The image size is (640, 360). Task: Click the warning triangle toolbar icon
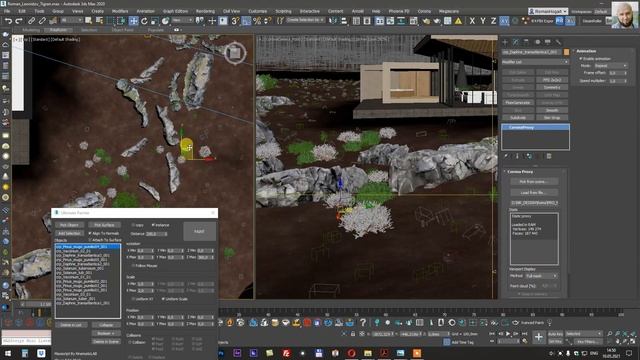coord(458,20)
